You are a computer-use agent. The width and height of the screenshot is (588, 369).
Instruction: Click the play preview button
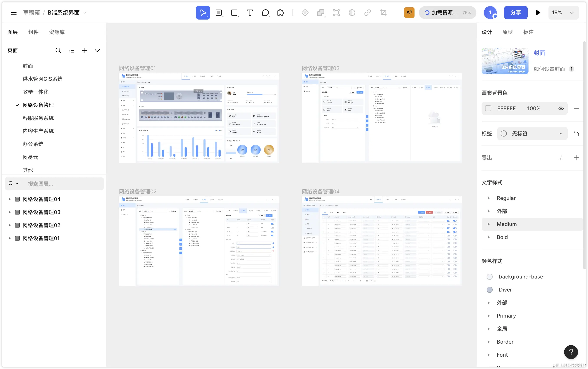pyautogui.click(x=538, y=13)
